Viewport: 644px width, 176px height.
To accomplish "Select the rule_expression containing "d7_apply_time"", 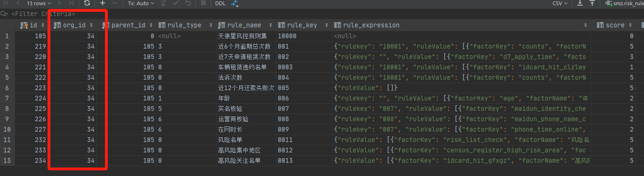I will pos(461,57).
